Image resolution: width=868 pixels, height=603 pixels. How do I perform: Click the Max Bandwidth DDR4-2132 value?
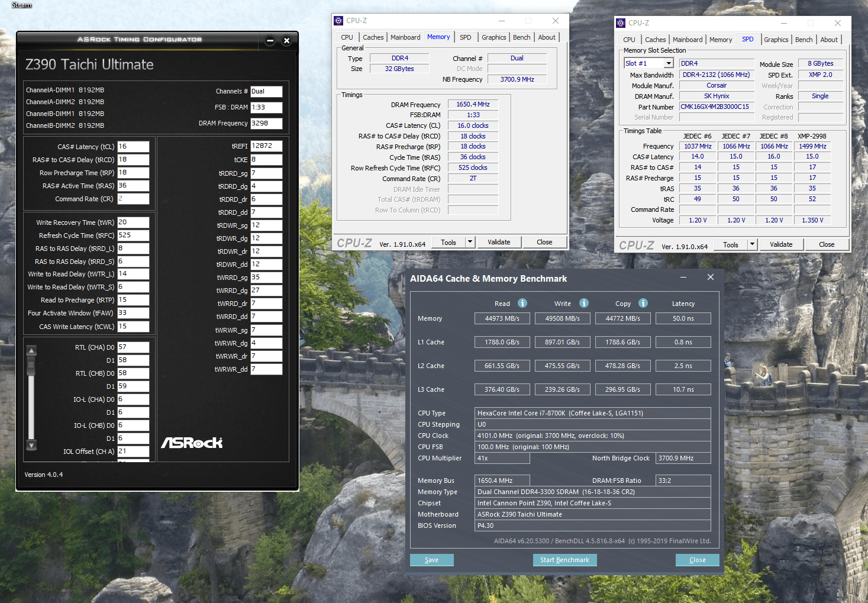click(717, 75)
